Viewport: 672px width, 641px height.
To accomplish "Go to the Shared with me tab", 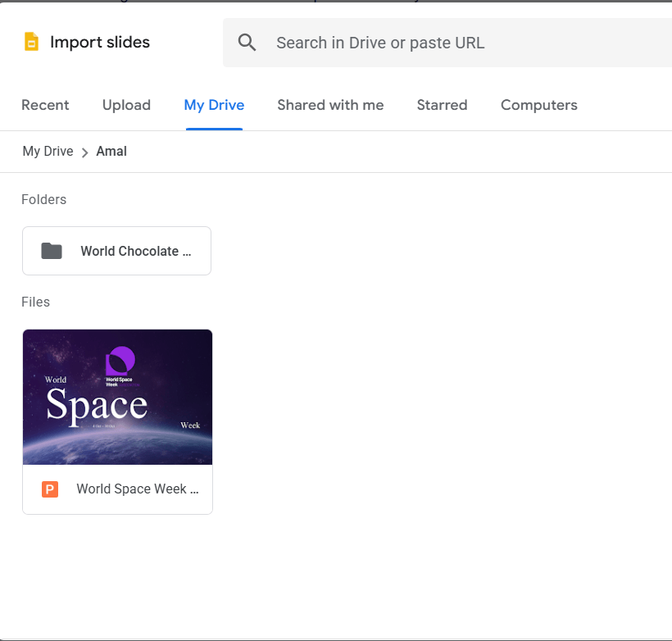I will click(x=330, y=105).
